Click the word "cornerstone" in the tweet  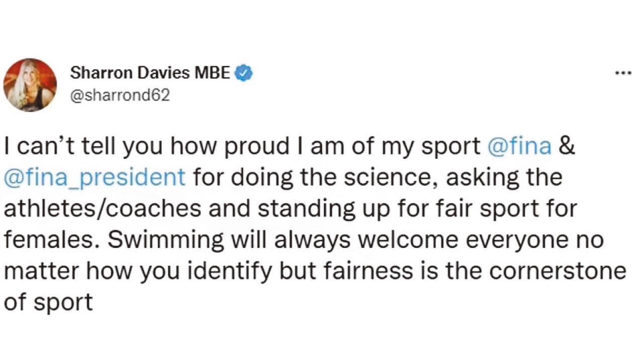[x=558, y=271]
